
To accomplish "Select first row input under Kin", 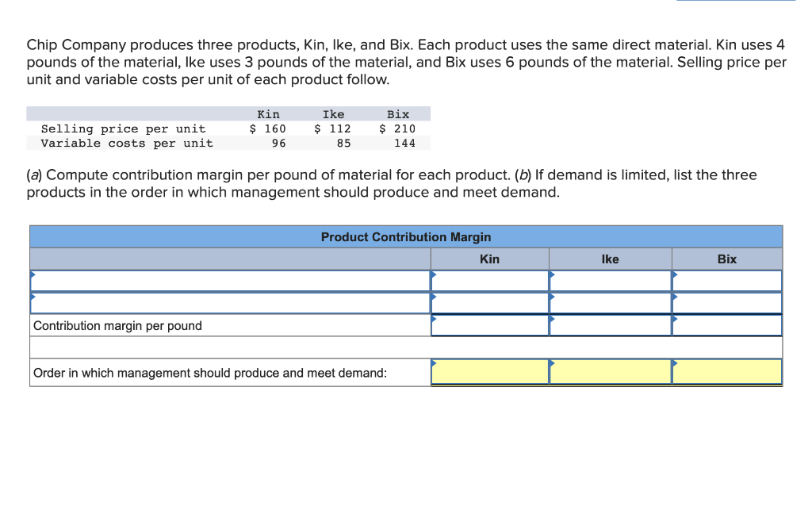I will tap(490, 281).
